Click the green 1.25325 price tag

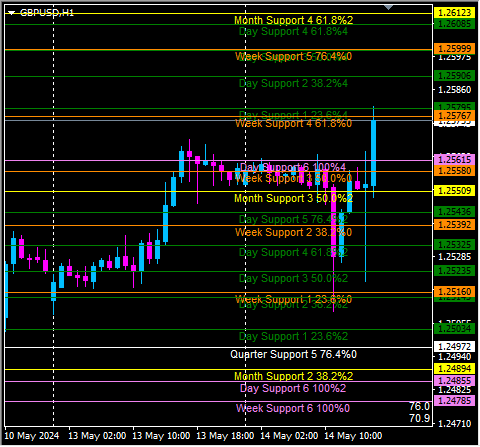455,245
